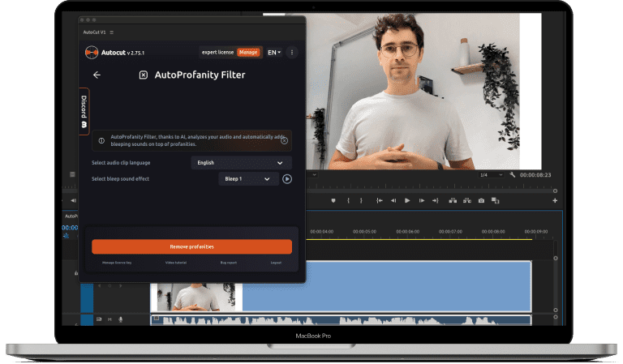Open the Comparison View icon
The width and height of the screenshot is (623, 364).
(x=495, y=201)
